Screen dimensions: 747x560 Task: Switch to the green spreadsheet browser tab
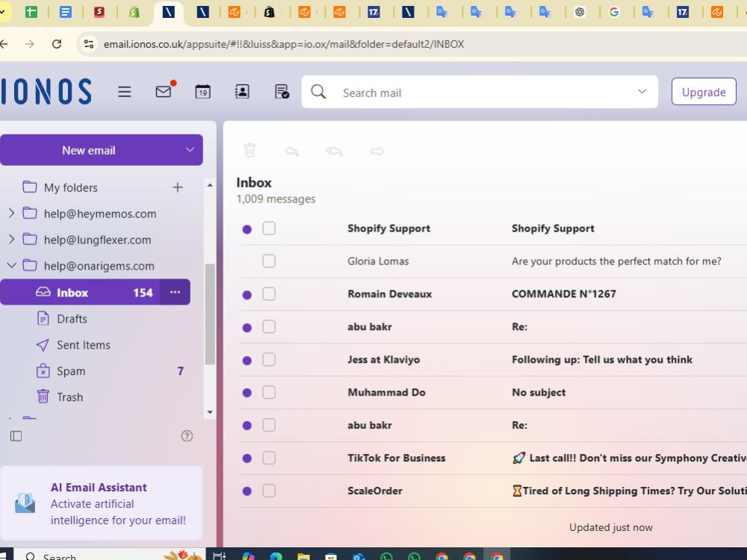pyautogui.click(x=31, y=12)
